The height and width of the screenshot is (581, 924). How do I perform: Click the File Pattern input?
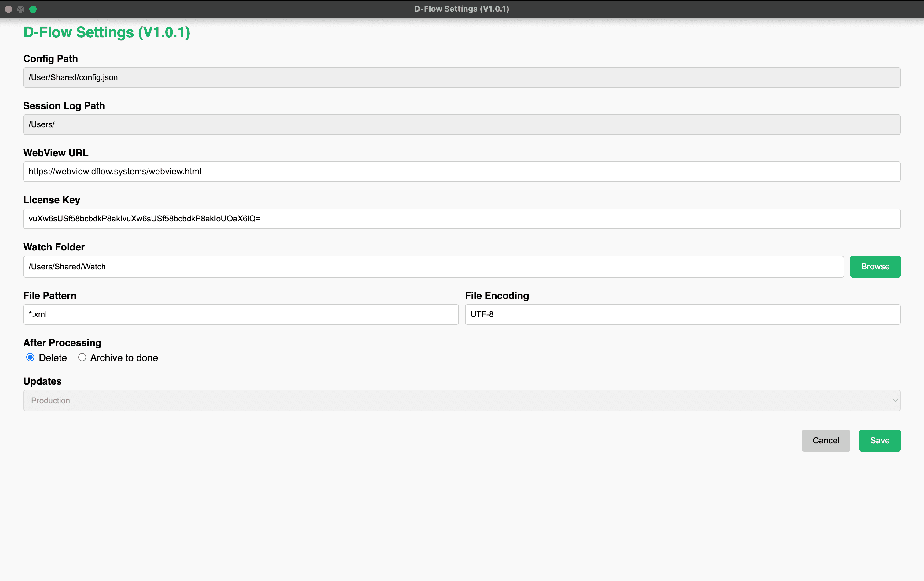pos(241,314)
